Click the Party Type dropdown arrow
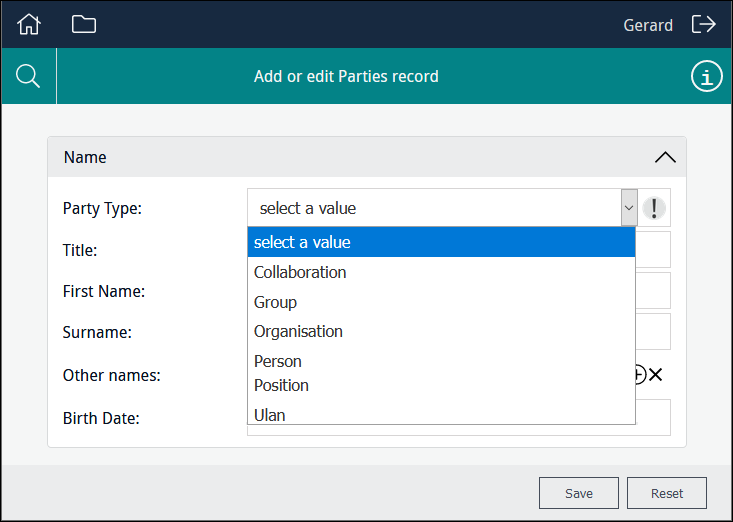This screenshot has width=733, height=522. point(629,208)
